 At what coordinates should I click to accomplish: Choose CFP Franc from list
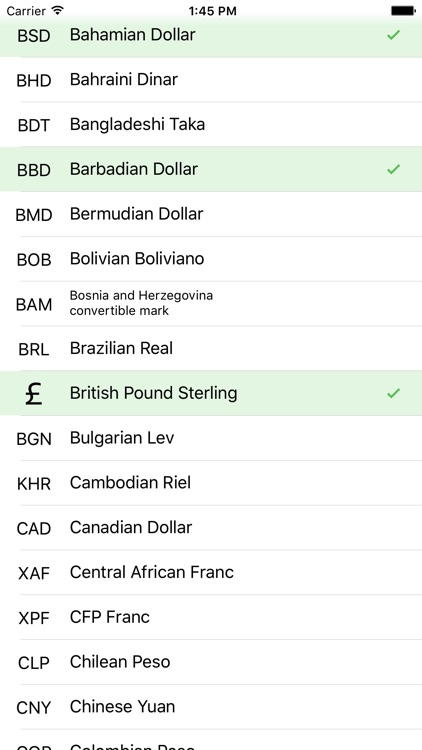(211, 617)
